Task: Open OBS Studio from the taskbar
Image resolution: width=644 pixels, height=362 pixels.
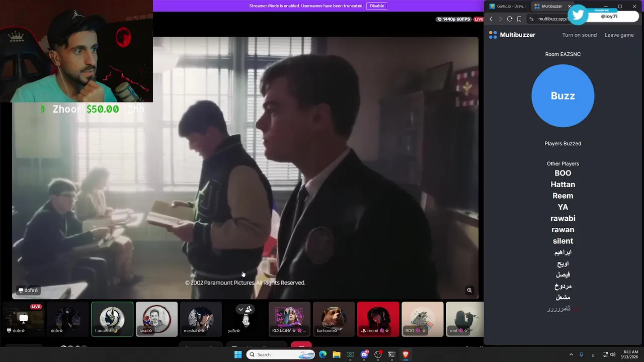Action: click(x=378, y=354)
